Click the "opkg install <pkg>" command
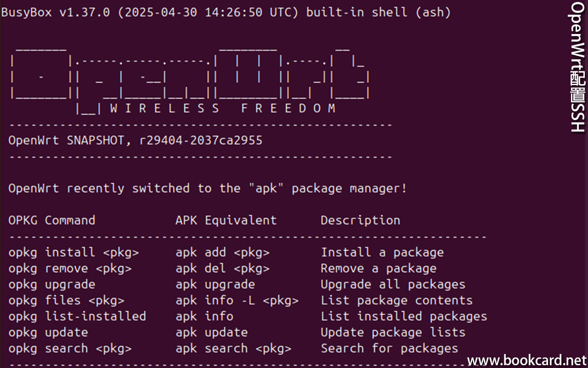 point(73,253)
